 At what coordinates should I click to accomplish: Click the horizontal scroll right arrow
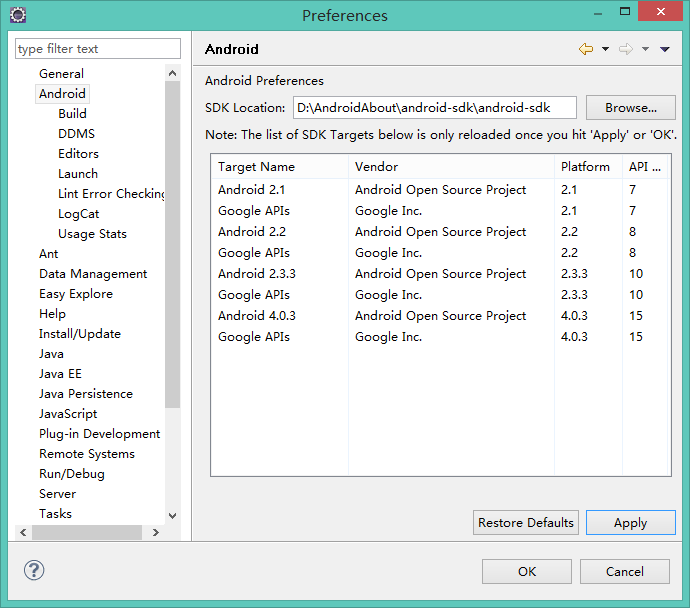(x=155, y=532)
